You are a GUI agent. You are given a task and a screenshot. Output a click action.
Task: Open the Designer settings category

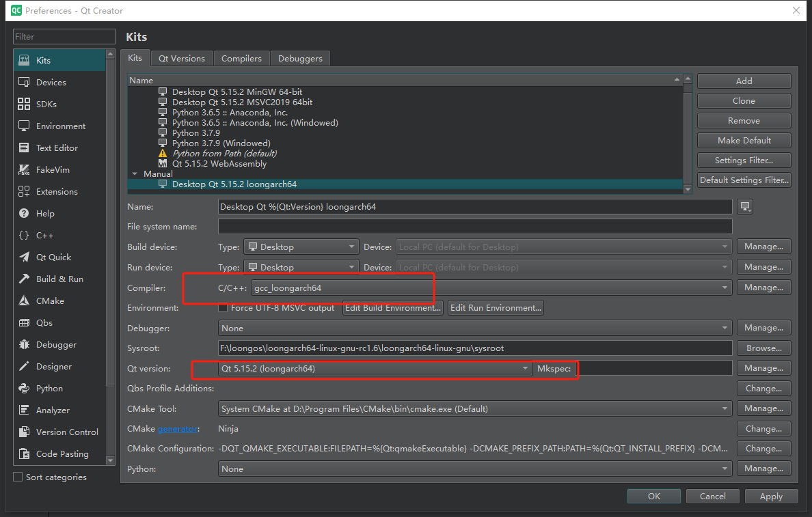[59, 366]
